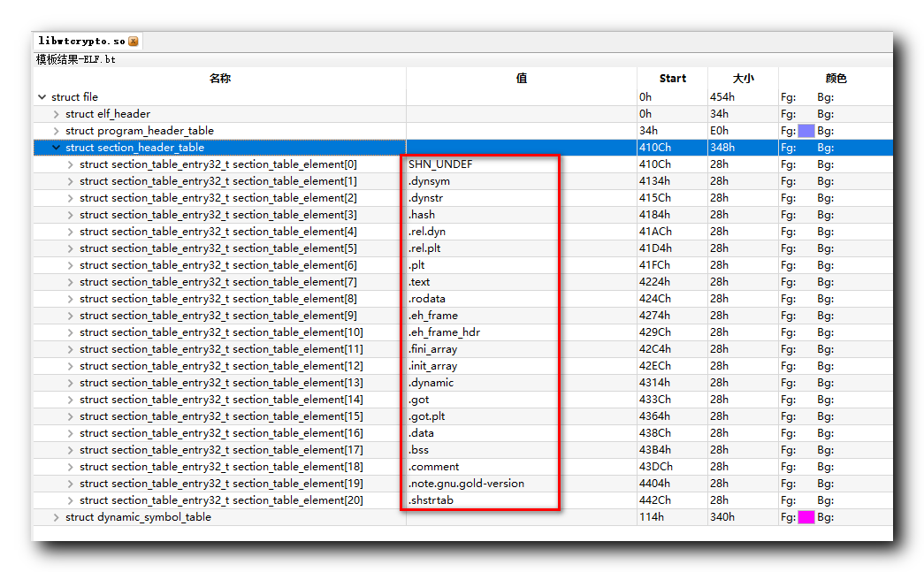Select section_table_element[19] row name
The height and width of the screenshot is (572, 924).
click(221, 484)
